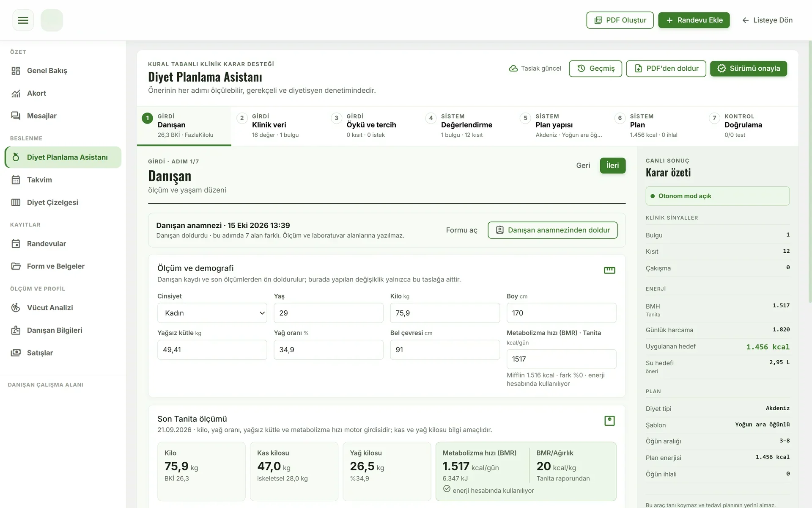Click the Geri back button
The image size is (812, 508).
[583, 166]
